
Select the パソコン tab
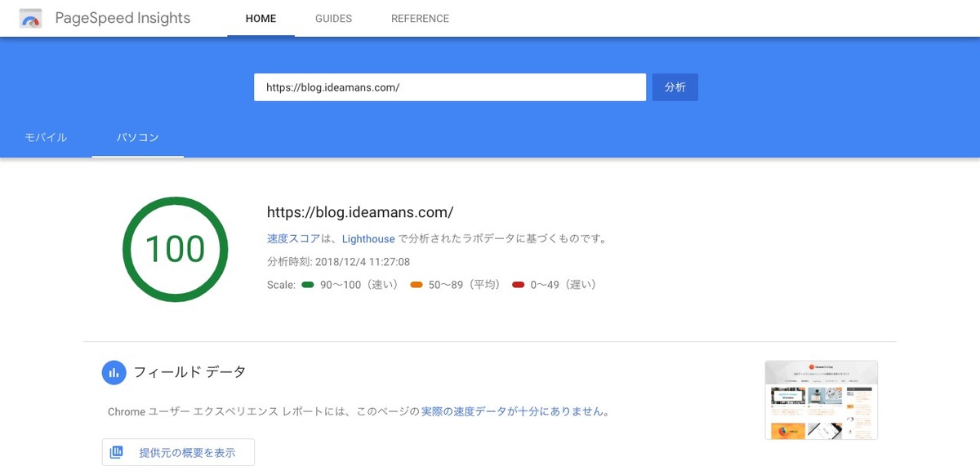coord(137,137)
